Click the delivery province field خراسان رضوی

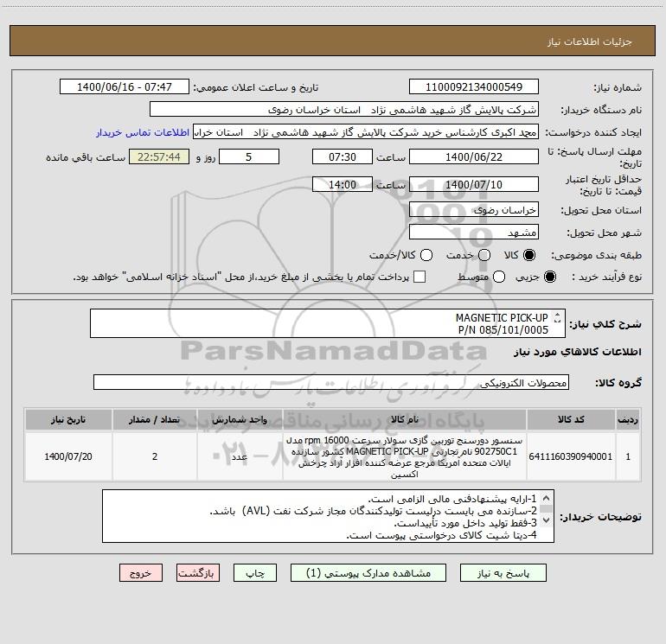click(474, 209)
